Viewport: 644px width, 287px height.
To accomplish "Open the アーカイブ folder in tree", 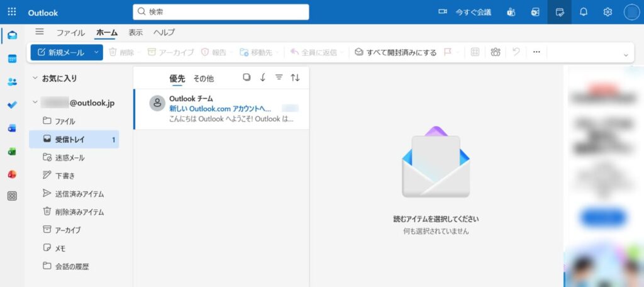I will click(74, 230).
